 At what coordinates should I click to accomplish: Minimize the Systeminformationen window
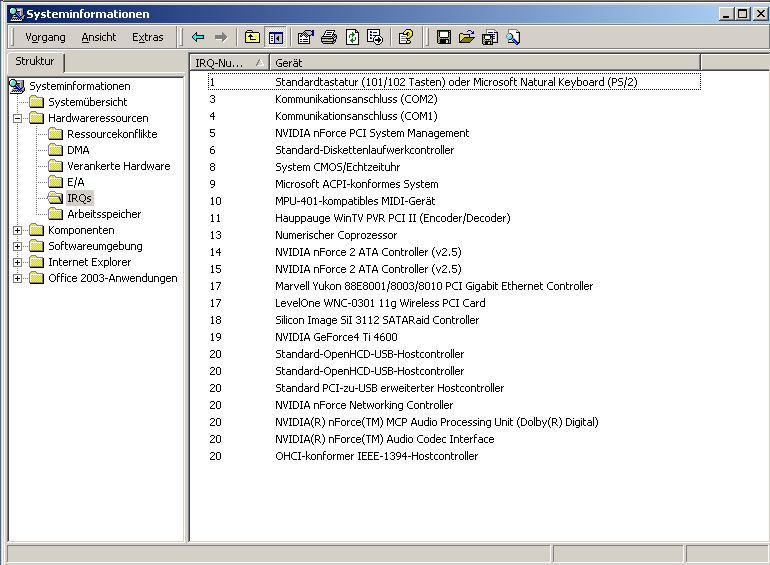coord(727,14)
